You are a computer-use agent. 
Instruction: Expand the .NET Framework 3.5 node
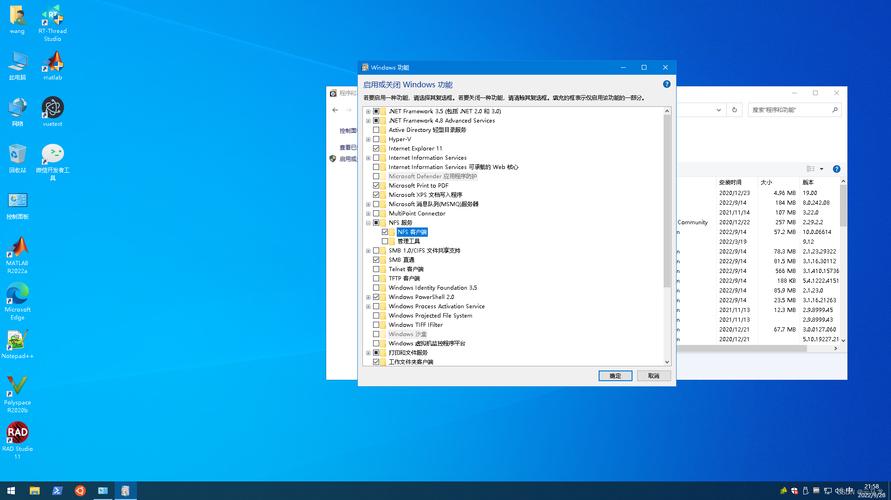pos(368,111)
